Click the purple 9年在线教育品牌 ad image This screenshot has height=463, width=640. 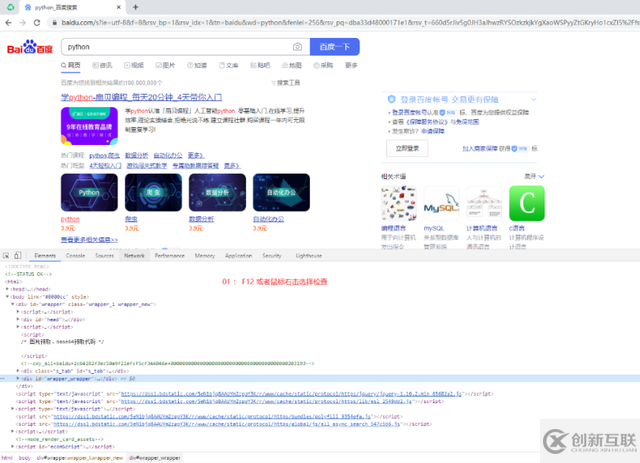click(89, 126)
